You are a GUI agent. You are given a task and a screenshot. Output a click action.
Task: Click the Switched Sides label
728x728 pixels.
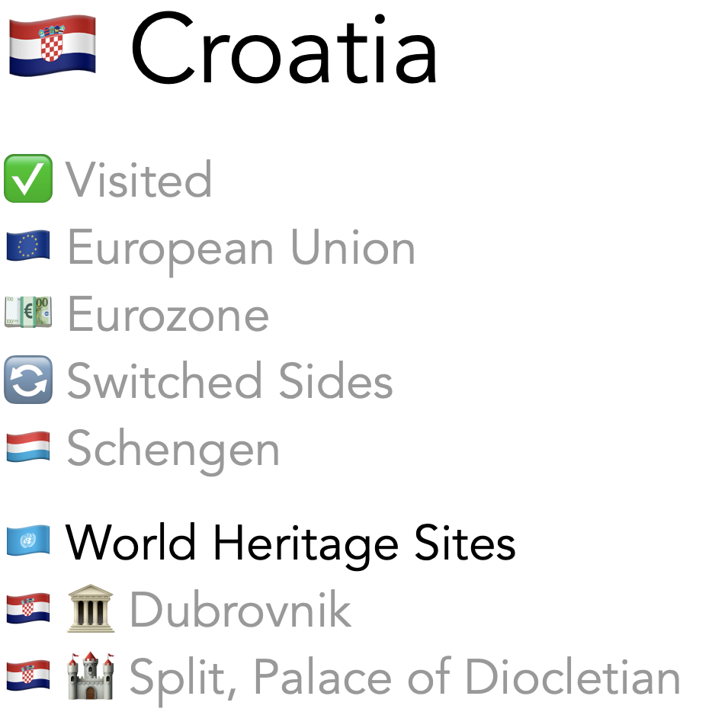click(x=229, y=380)
